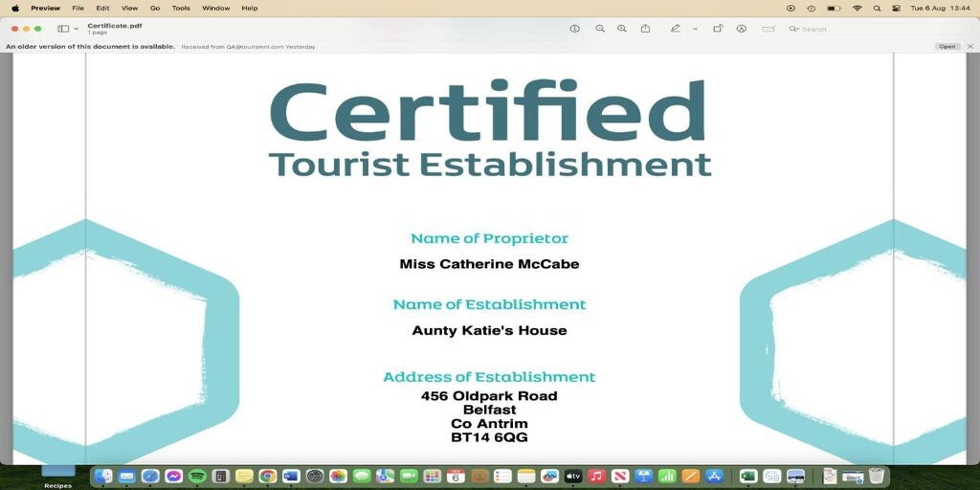Open Control Center

point(896,8)
